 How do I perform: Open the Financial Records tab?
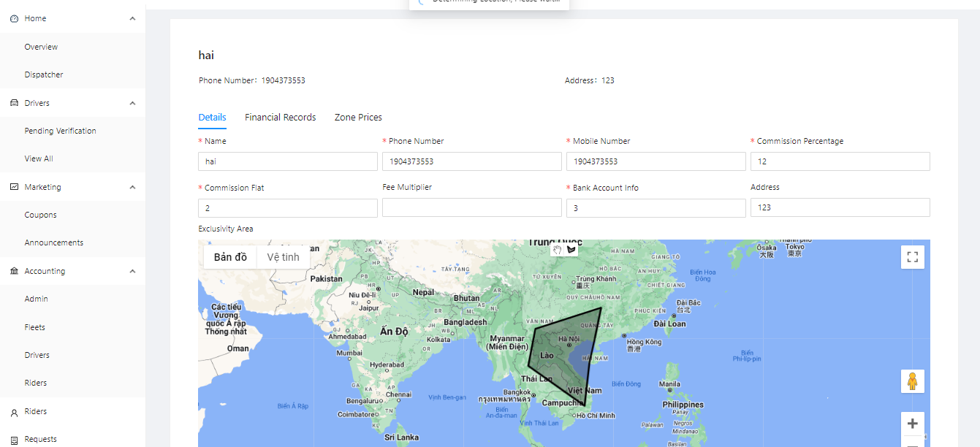point(280,118)
